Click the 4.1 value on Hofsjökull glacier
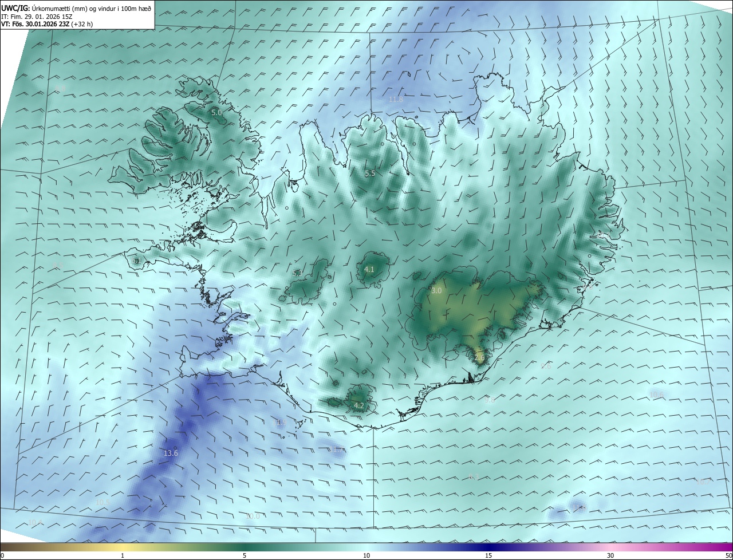This screenshot has width=733, height=560. coord(369,269)
